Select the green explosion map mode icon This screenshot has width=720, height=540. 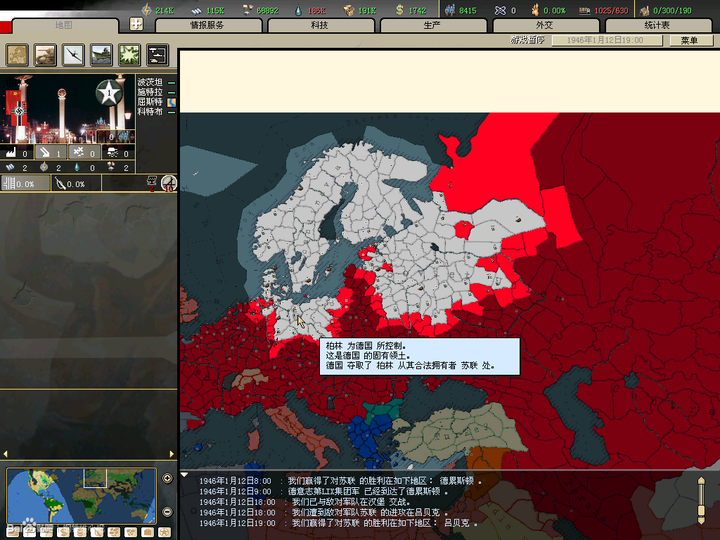click(x=129, y=55)
